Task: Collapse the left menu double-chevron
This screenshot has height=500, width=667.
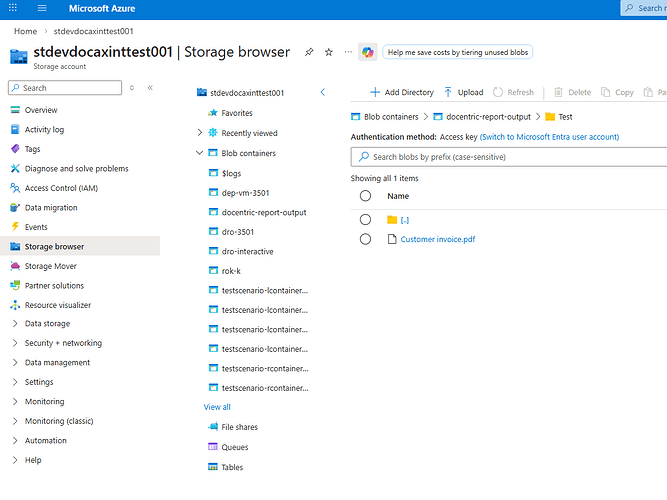Action: pos(150,88)
